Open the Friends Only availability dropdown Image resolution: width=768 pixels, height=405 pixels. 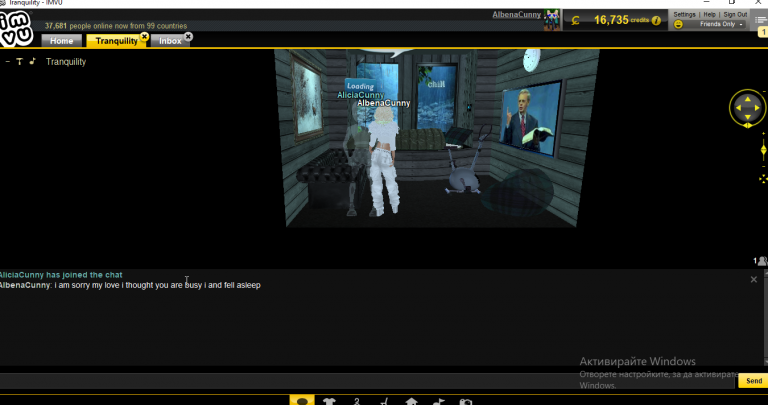point(720,24)
